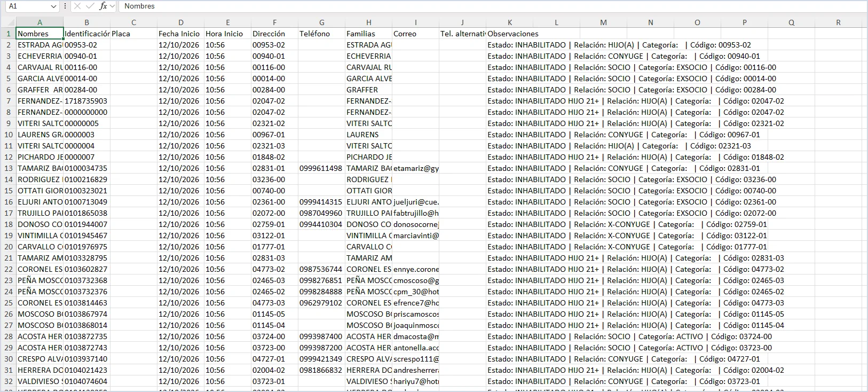868x392 pixels.
Task: Select email cell starting with jueljuri@
Action: (x=415, y=202)
